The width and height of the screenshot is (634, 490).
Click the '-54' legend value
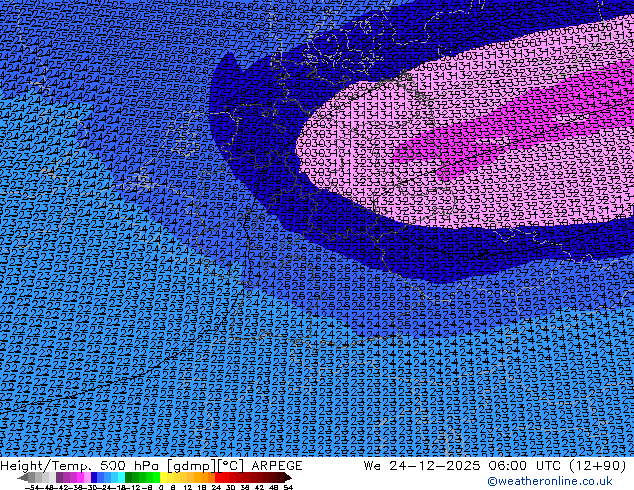tap(31, 487)
